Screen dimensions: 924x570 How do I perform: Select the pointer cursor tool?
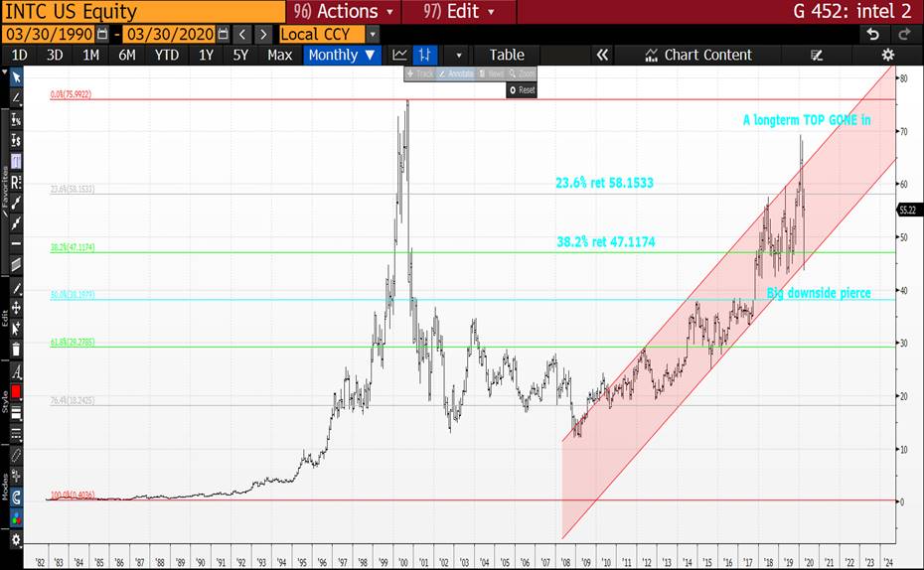(x=16, y=77)
